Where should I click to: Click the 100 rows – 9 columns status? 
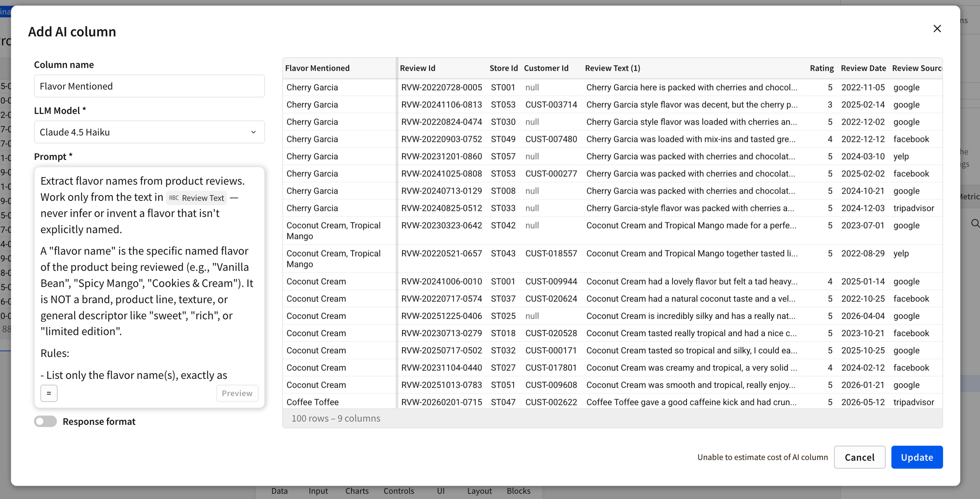pos(336,418)
